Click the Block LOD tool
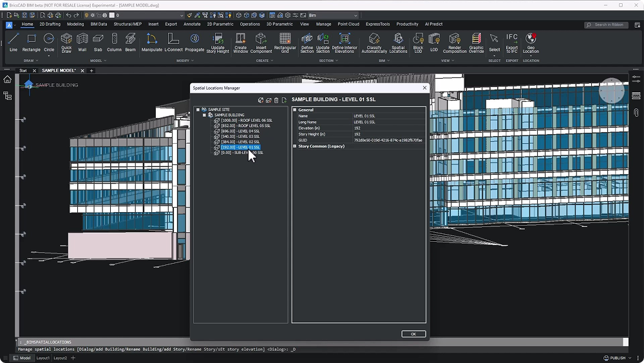This screenshot has height=363, width=644. tap(418, 43)
